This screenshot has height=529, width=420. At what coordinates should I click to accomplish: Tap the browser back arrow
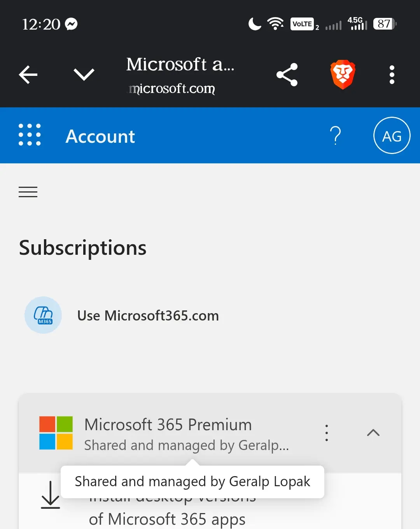click(28, 74)
